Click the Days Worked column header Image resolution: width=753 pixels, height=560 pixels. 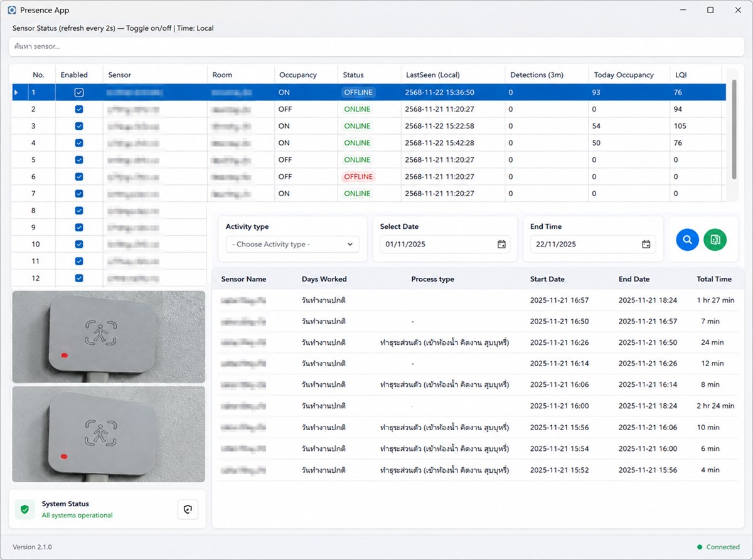(324, 279)
